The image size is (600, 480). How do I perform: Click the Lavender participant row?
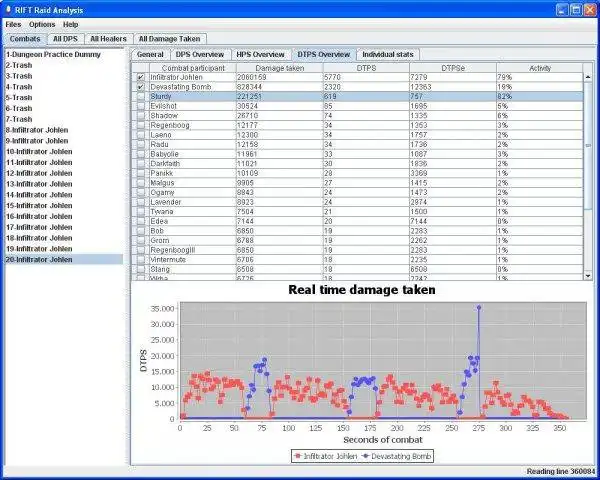coord(357,202)
